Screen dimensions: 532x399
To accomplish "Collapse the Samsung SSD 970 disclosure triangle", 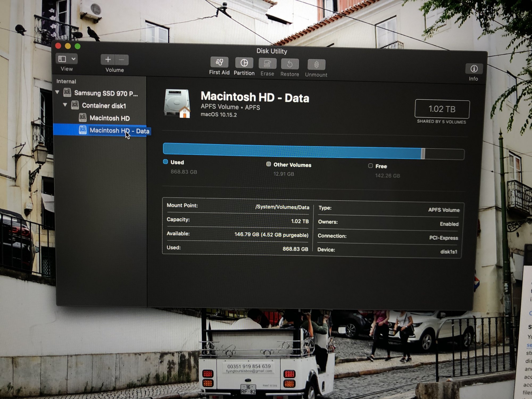I will (57, 92).
